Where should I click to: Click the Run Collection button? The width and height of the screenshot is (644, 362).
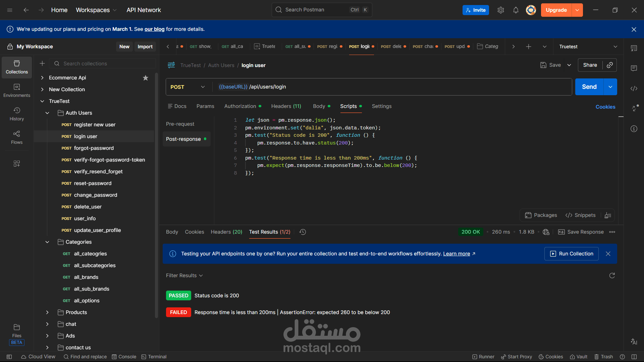(x=571, y=254)
